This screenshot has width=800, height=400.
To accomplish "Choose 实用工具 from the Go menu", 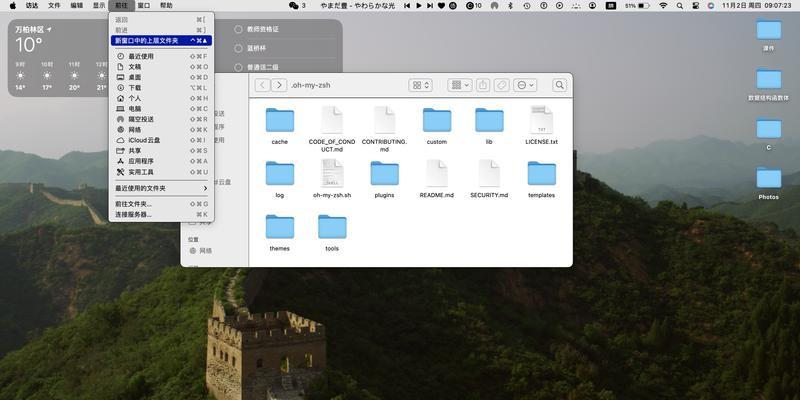I will 161,172.
